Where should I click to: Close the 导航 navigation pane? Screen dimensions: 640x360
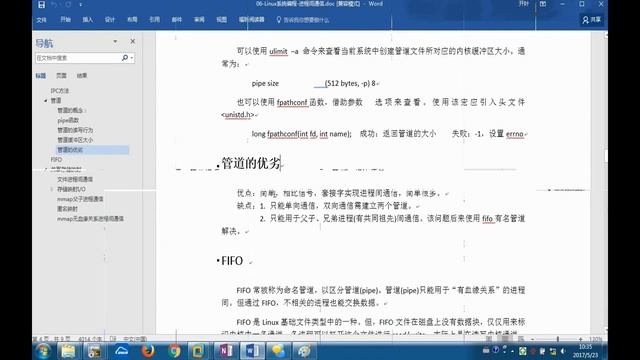click(133, 41)
